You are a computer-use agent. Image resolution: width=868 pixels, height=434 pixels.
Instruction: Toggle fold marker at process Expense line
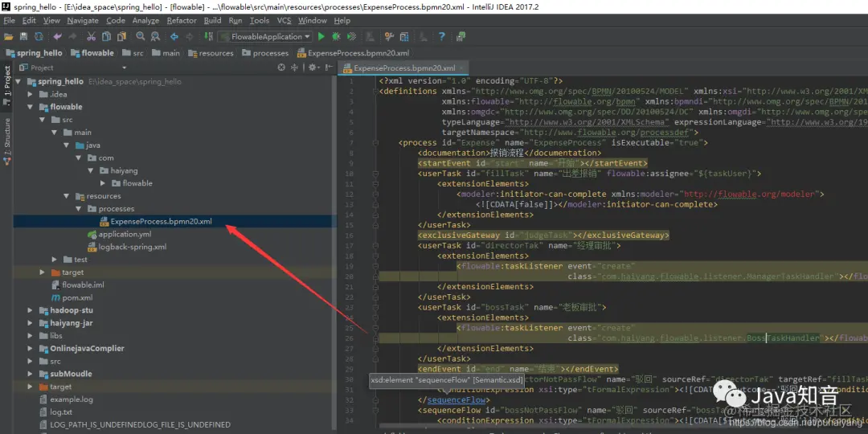(376, 143)
